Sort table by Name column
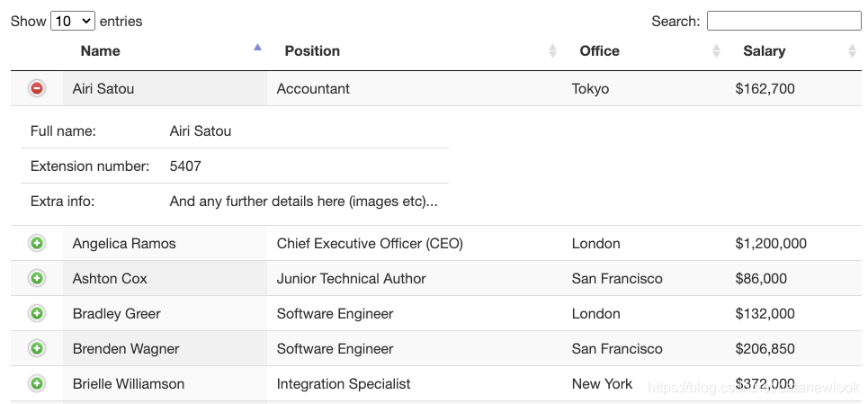The width and height of the screenshot is (868, 404). point(100,51)
